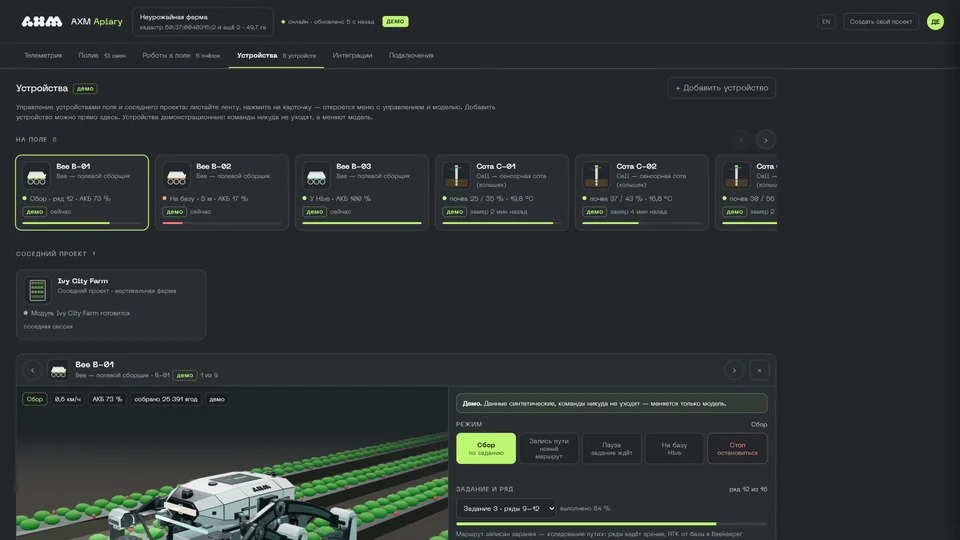Open the Неурожайная ферма project selector

click(203, 21)
